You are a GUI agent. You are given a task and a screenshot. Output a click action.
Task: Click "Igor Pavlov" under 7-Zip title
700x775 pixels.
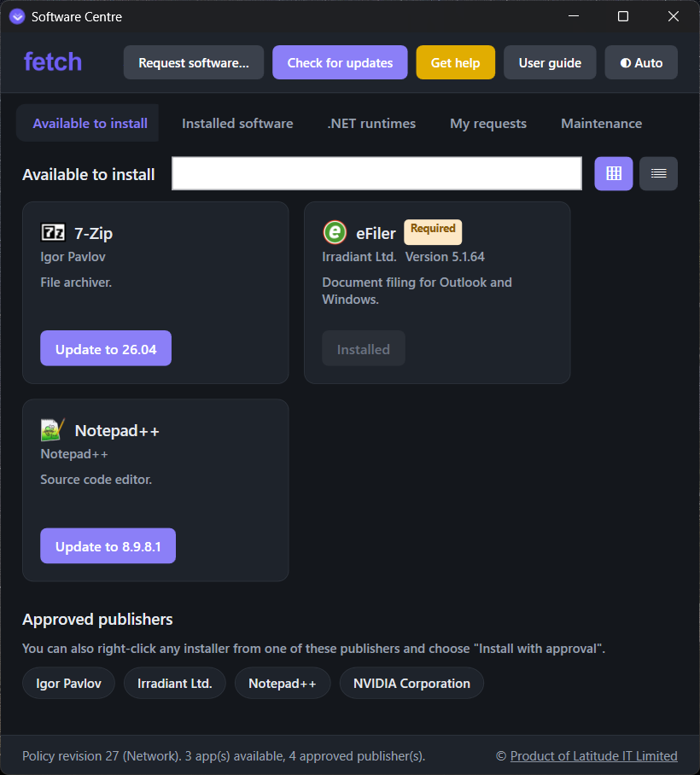(x=73, y=257)
